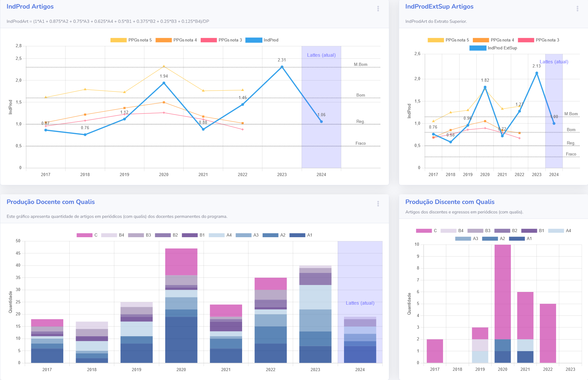Click the M.Bom threshold label in IndProd Artigos chart
588x380 pixels.
(360, 64)
